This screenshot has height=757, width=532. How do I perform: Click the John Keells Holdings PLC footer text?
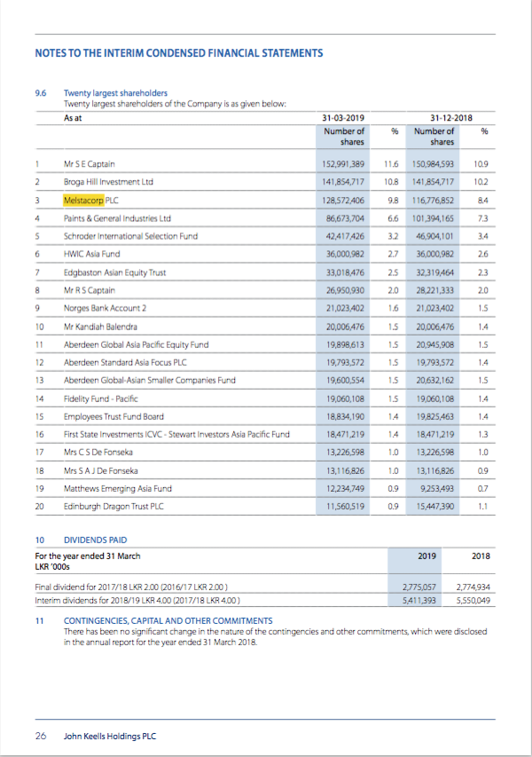110,736
